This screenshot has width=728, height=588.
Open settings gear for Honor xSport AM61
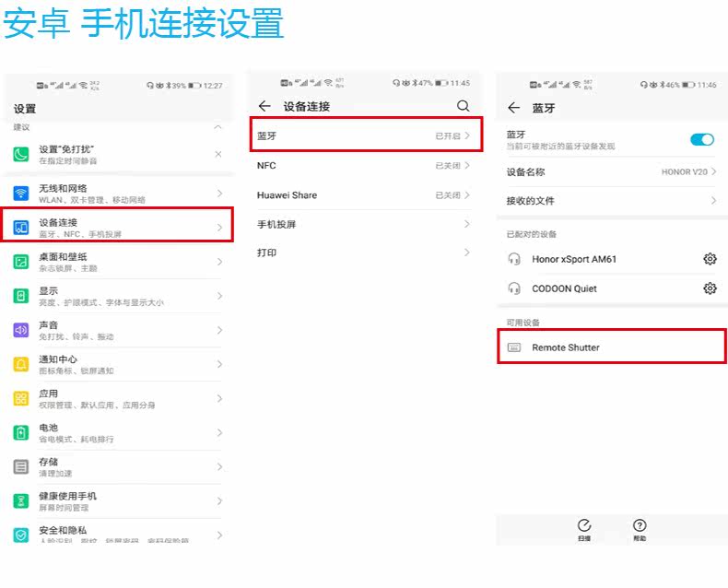710,259
